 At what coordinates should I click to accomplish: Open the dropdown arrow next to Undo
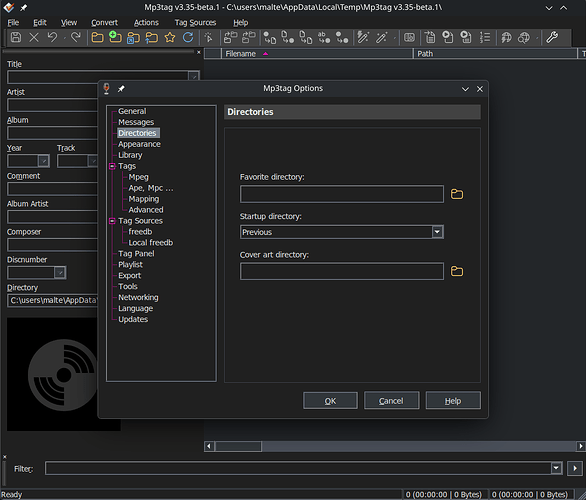point(65,38)
